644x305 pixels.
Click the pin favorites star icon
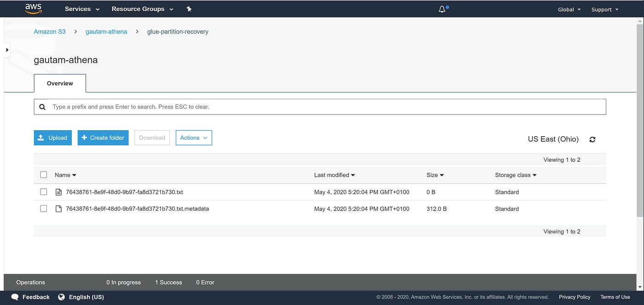[189, 8]
